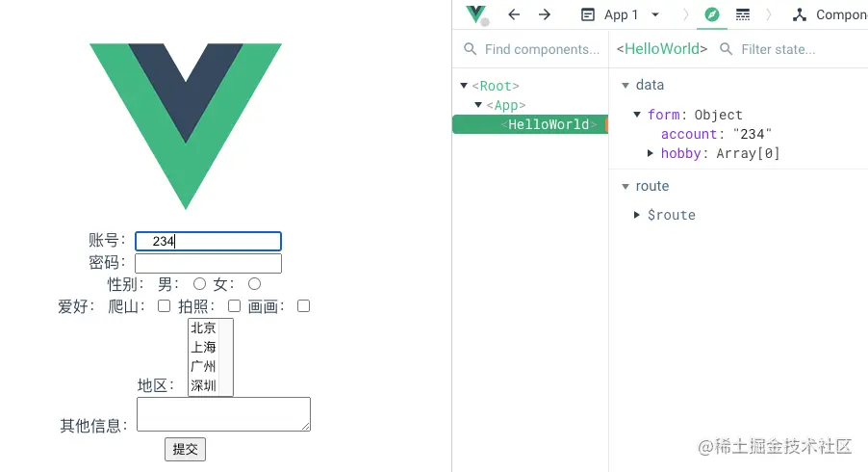Go back with the left arrow

514,14
